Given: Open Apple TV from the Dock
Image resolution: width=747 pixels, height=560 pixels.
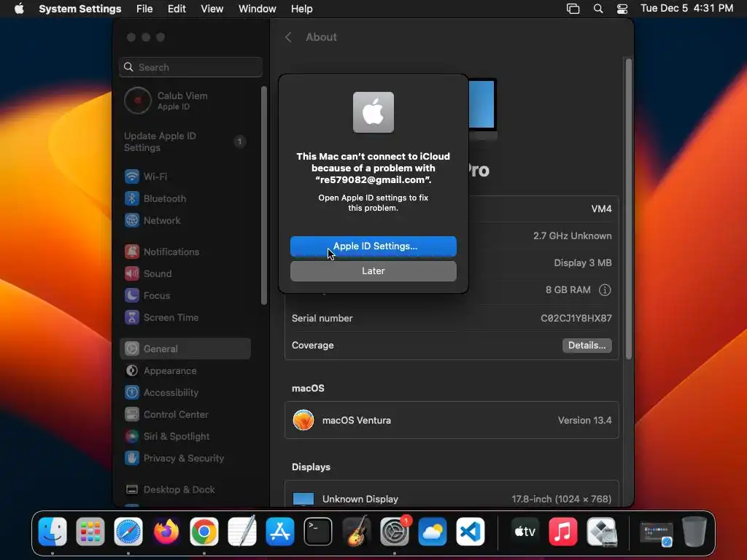Looking at the screenshot, I should (x=525, y=532).
